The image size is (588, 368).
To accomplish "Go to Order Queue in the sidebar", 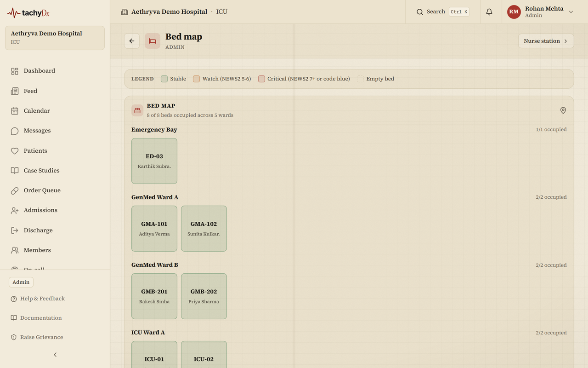I will pyautogui.click(x=55, y=190).
